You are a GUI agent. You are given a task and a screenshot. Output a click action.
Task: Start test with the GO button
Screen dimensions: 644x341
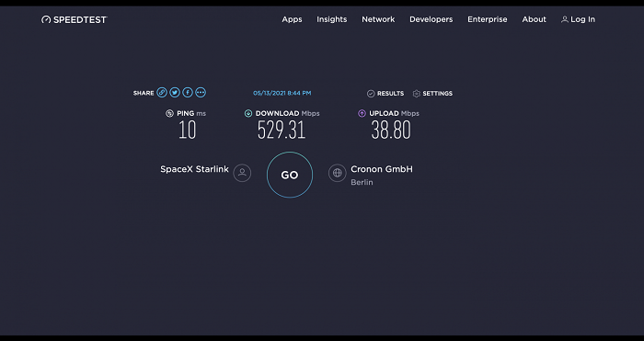290,175
